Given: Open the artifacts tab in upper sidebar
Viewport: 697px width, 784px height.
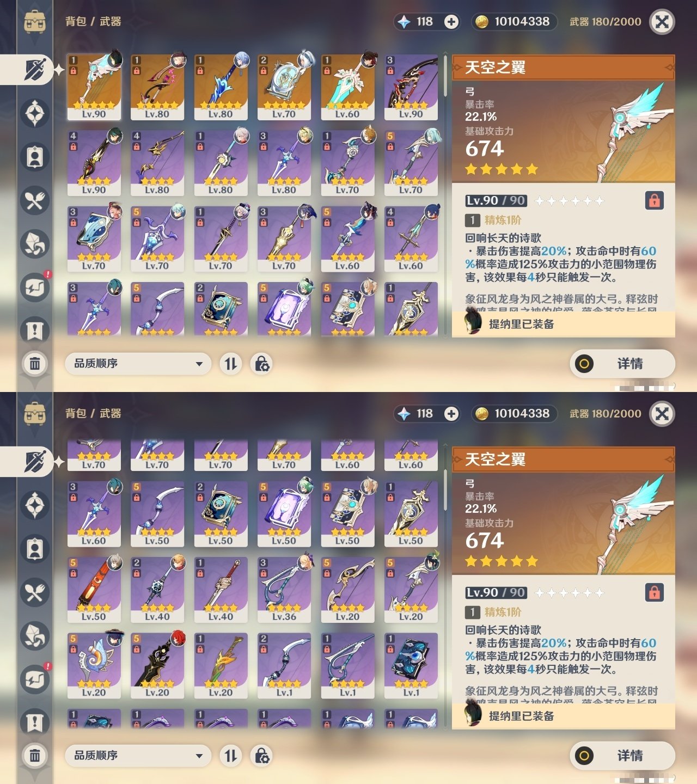Looking at the screenshot, I should point(35,113).
